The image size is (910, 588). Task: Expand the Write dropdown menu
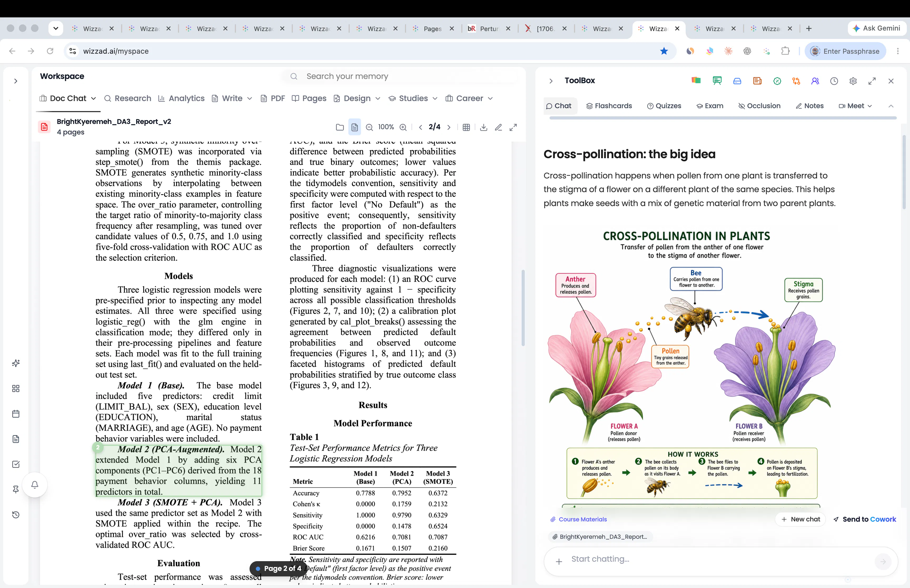click(250, 98)
